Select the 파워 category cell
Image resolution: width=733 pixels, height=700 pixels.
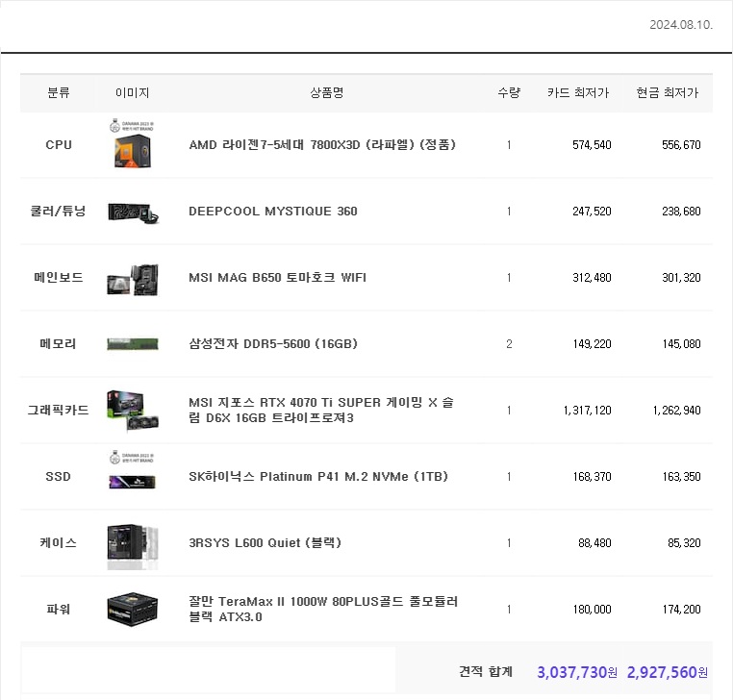[59, 610]
